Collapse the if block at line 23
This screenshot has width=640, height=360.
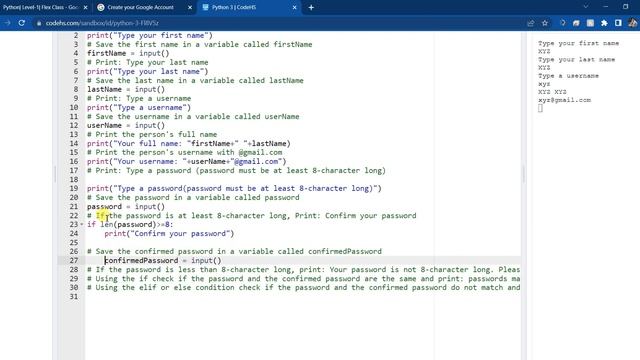click(x=82, y=224)
